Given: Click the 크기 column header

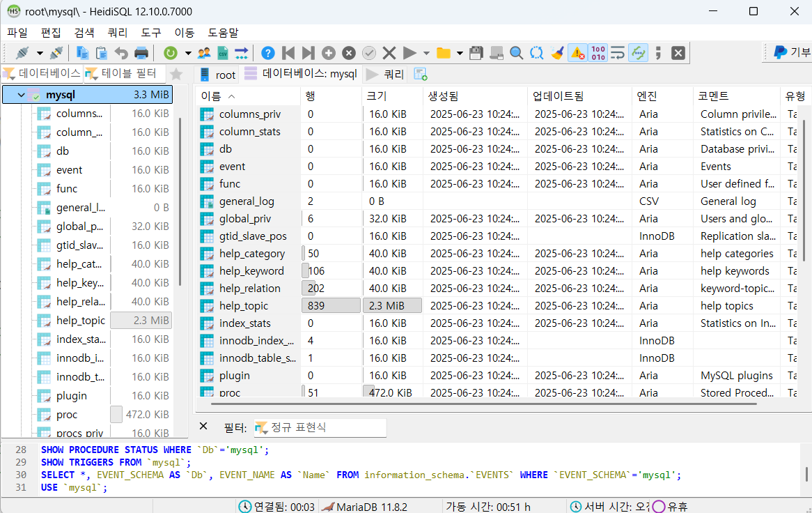Looking at the screenshot, I should coord(393,96).
